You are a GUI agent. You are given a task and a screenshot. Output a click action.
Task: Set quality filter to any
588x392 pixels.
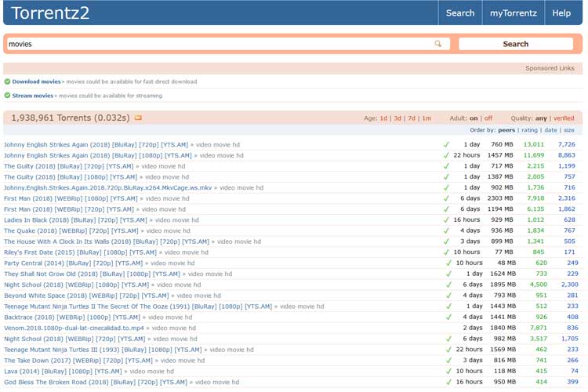(541, 118)
